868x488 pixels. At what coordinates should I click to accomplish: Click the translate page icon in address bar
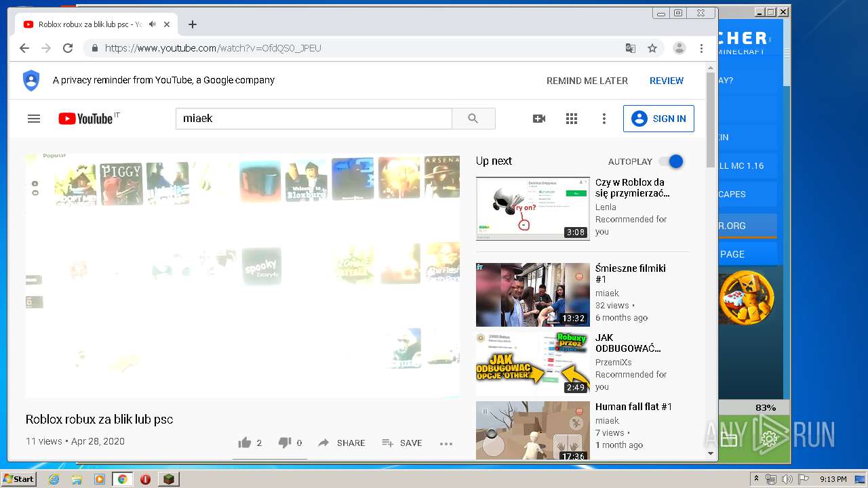[631, 48]
